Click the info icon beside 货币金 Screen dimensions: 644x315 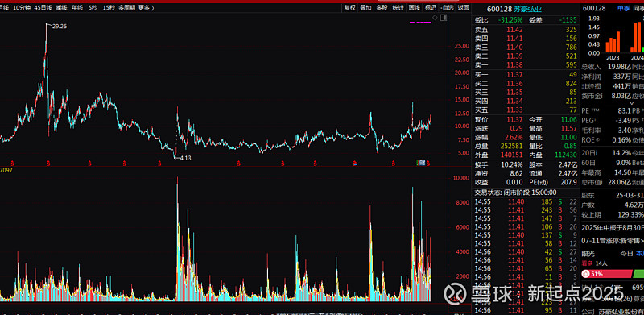[601, 96]
